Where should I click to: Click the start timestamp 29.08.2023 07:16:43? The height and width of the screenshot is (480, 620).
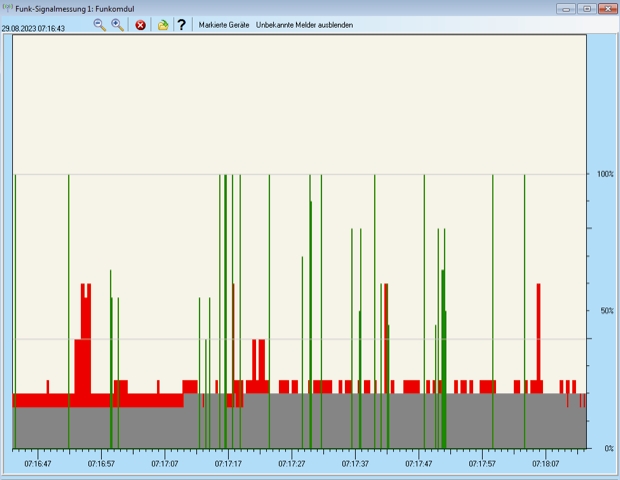(x=34, y=29)
